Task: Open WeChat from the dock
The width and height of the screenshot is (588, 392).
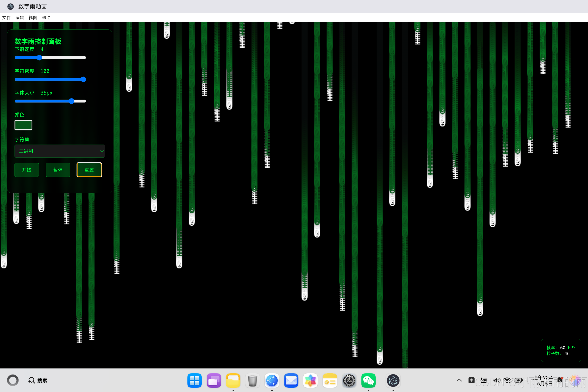Action: pyautogui.click(x=368, y=381)
